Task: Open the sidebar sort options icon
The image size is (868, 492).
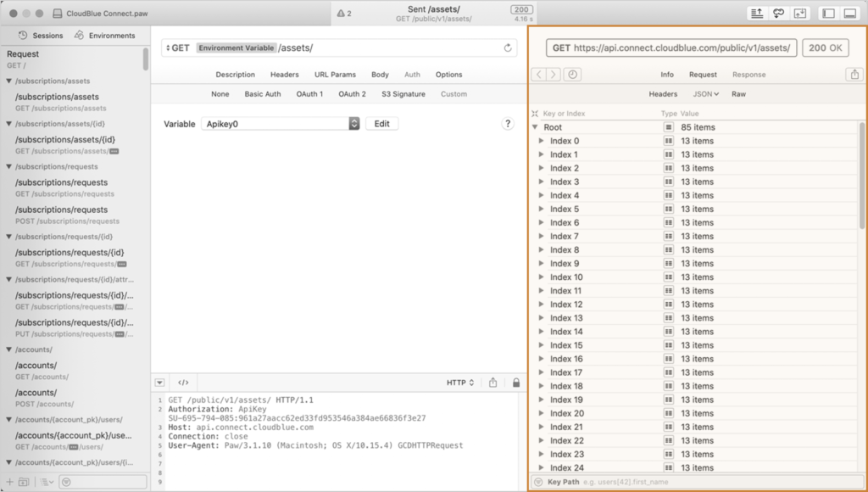Action: click(x=47, y=482)
